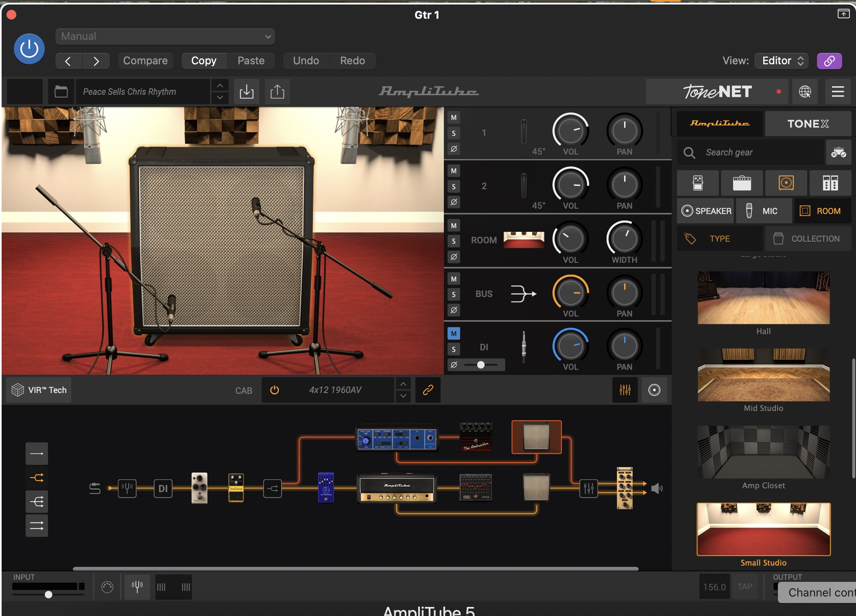Click the Copy button
This screenshot has width=856, height=616.
[204, 61]
